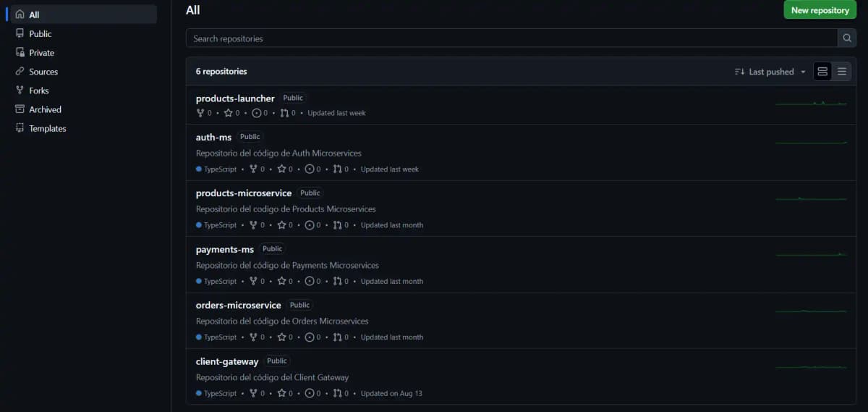868x412 pixels.
Task: Open the products-microservice repository link
Action: (244, 193)
